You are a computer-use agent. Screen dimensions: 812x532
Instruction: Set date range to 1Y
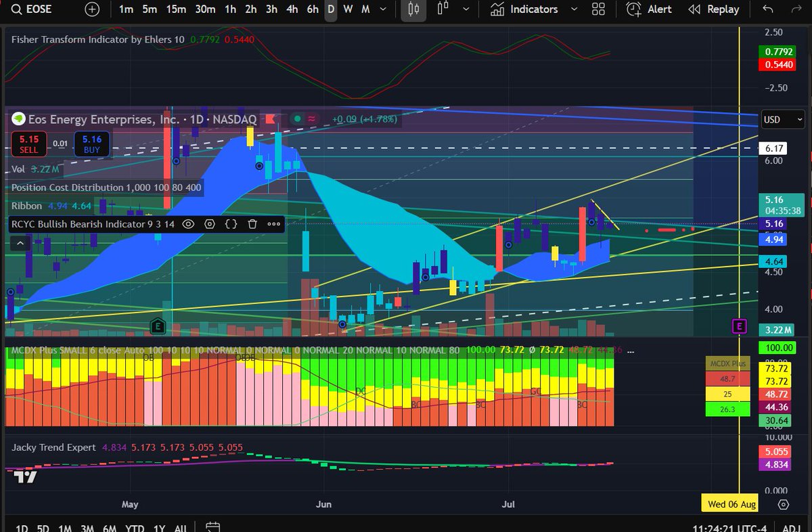coord(160,528)
